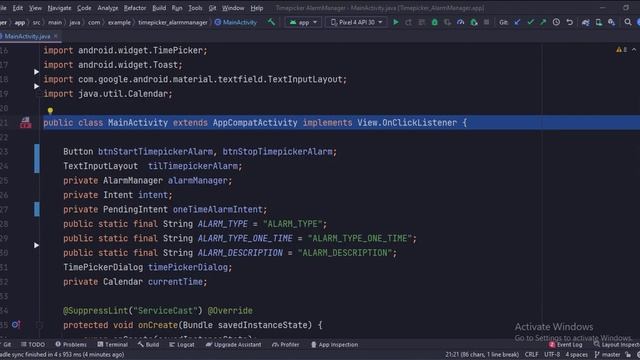Click the 21:21 cursor position indicator
This screenshot has height=360, width=640.
click(482, 354)
